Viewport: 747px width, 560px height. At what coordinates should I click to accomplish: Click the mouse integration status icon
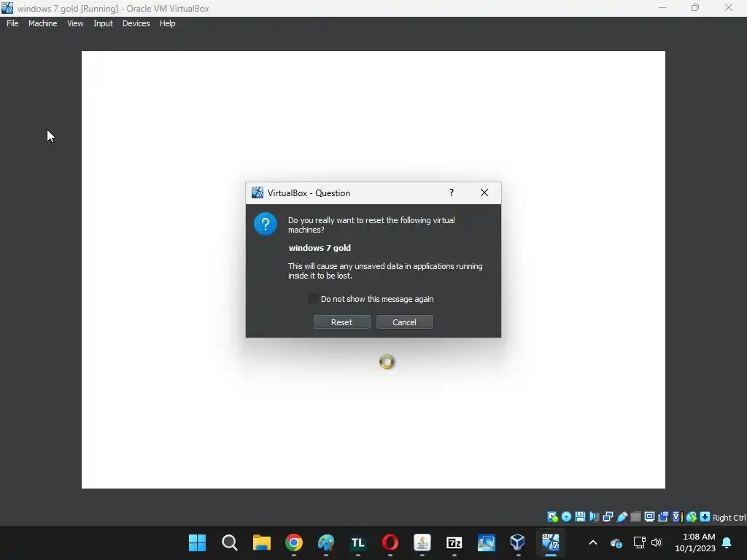coord(692,517)
